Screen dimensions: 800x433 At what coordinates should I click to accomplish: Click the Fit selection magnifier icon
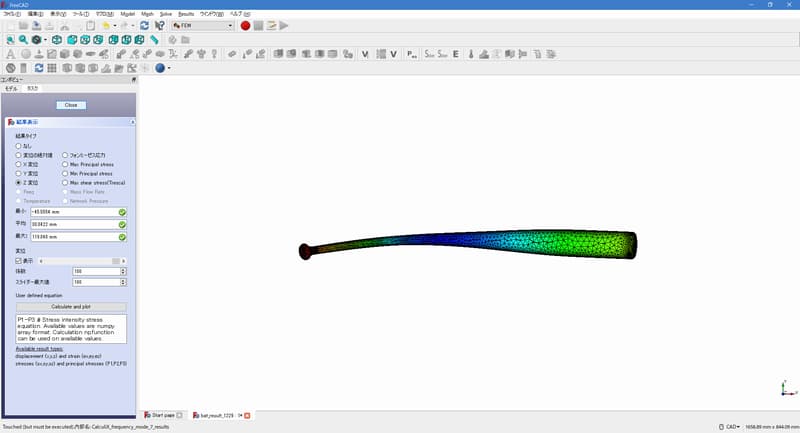pos(23,40)
